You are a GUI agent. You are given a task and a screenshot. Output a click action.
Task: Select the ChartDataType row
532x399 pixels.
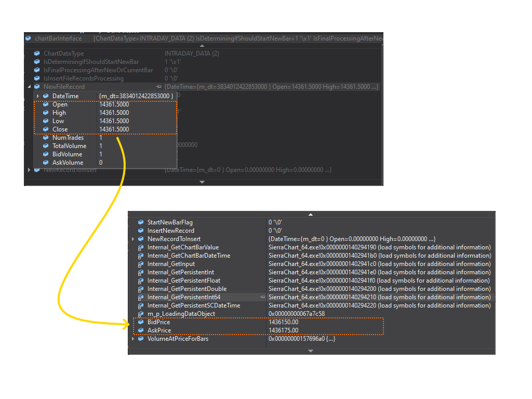click(204, 54)
